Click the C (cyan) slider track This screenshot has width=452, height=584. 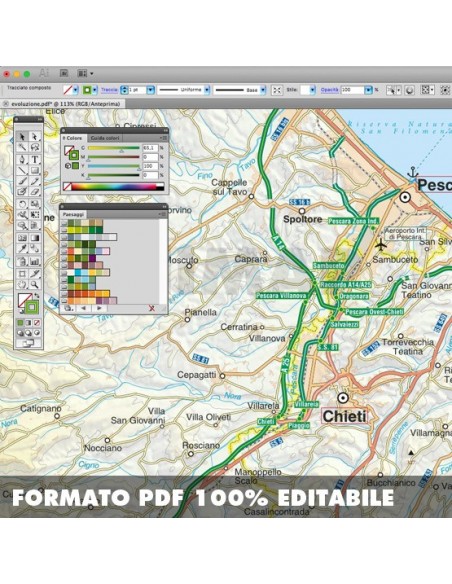(x=114, y=148)
